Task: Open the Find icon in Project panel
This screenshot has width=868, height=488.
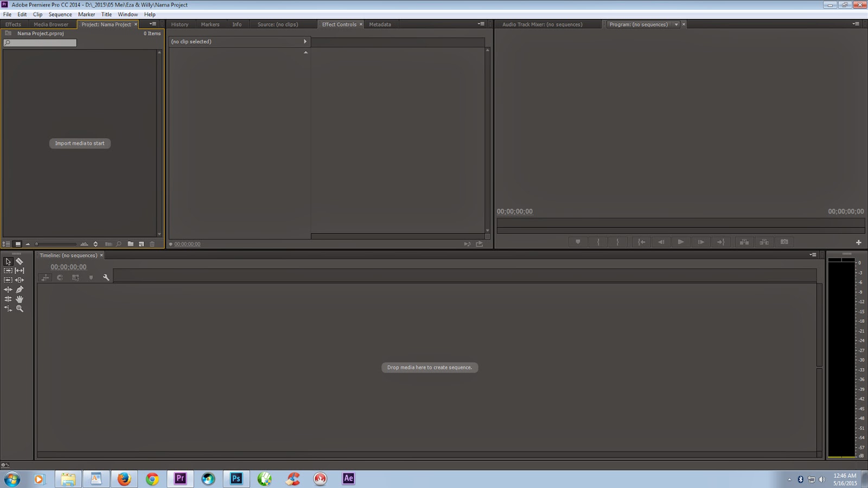Action: click(x=119, y=243)
